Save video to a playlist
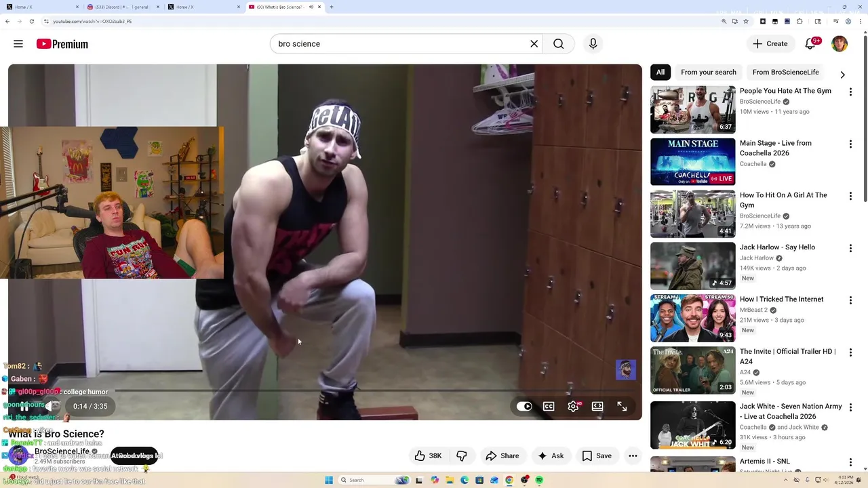The image size is (868, 488). pos(597,456)
